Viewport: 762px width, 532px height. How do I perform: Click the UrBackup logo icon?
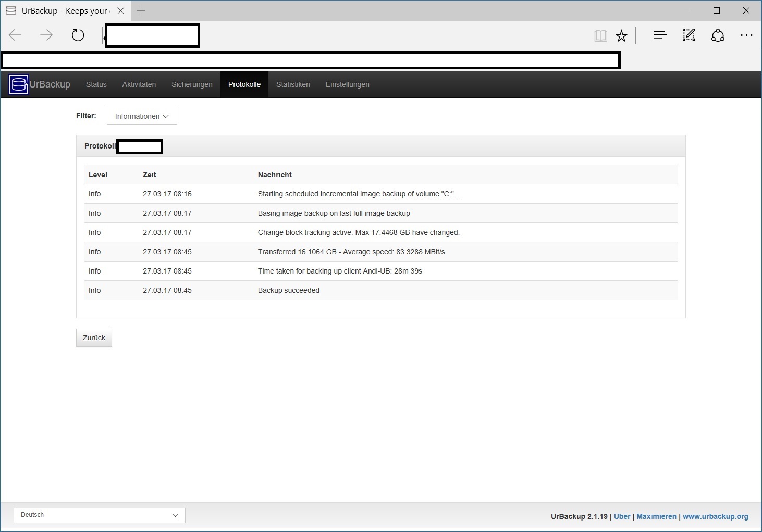pos(18,84)
